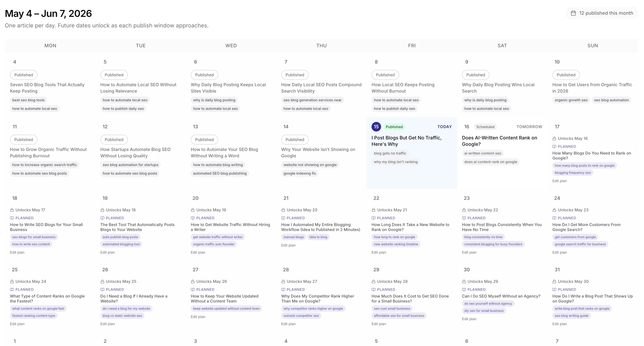This screenshot has width=644, height=346.
Task: Click the Published badge on May 4
Action: 23,75
